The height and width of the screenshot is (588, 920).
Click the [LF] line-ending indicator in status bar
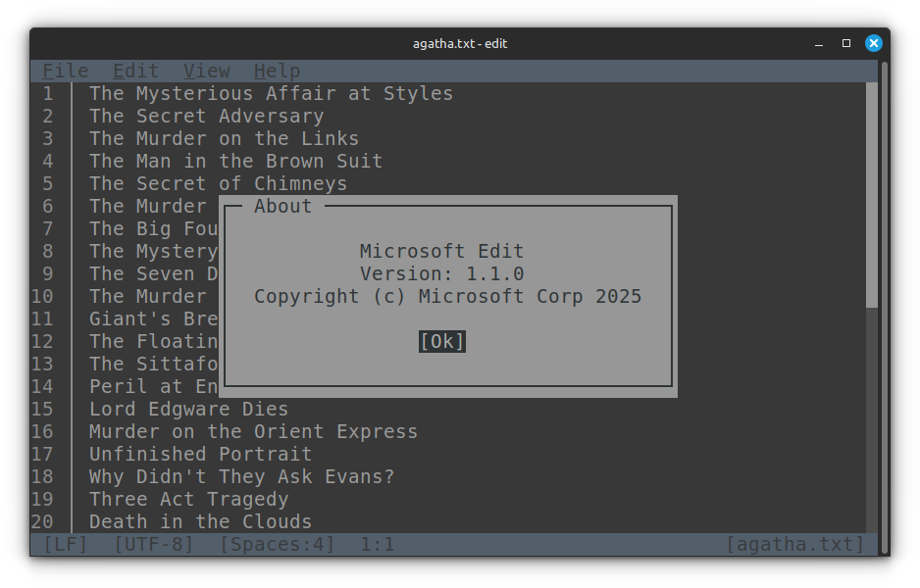pyautogui.click(x=63, y=544)
